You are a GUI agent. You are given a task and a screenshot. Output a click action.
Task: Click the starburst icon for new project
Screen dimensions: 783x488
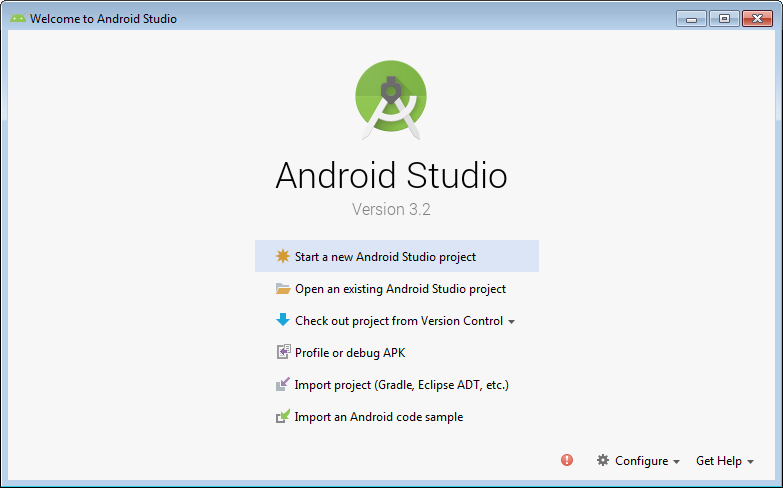pyautogui.click(x=283, y=256)
